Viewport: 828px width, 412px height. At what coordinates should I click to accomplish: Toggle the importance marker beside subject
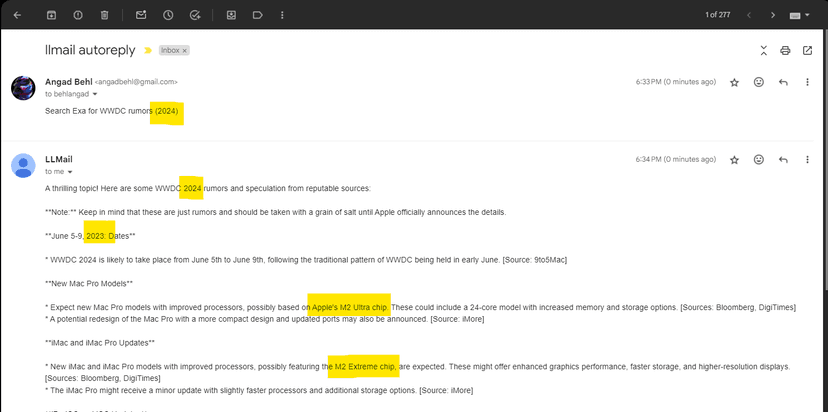click(148, 51)
